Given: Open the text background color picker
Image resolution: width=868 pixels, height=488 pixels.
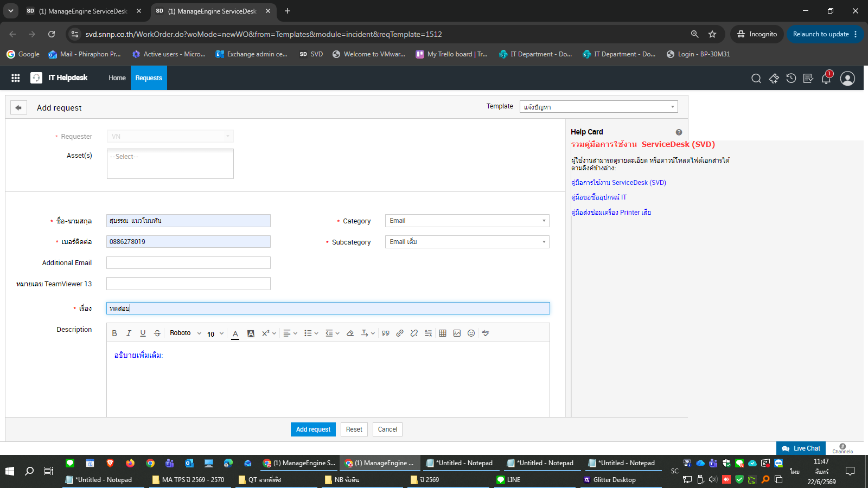Looking at the screenshot, I should click(x=251, y=333).
